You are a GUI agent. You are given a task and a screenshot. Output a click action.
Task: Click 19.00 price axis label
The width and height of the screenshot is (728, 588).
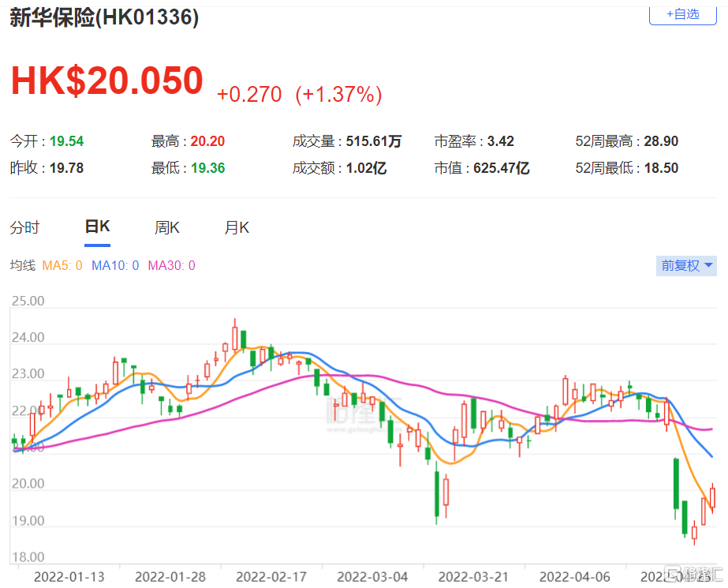tap(28, 521)
